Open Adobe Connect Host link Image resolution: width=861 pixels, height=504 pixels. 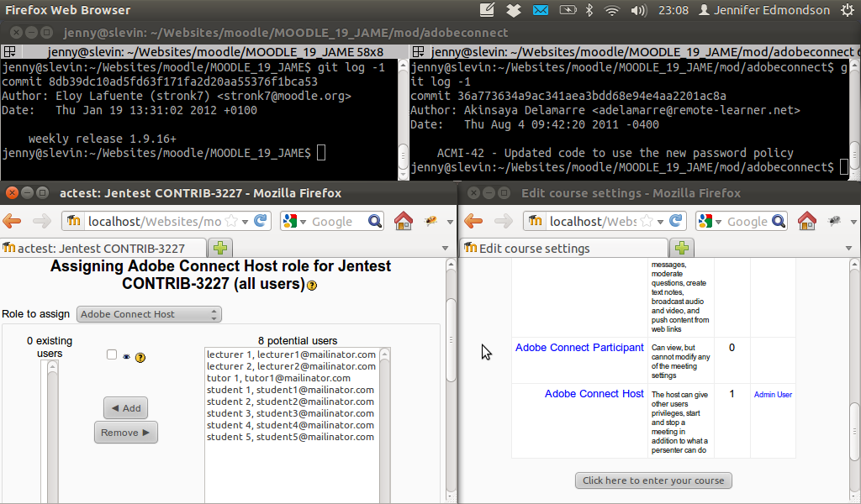594,394
